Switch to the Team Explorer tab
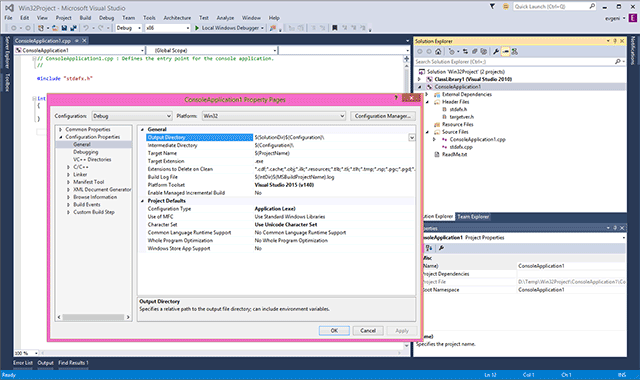This screenshot has width=640, height=380. point(473,217)
